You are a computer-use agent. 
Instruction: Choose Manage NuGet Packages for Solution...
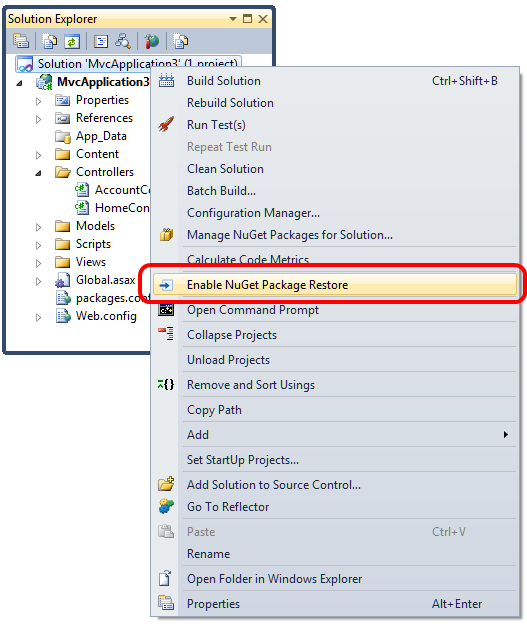click(x=335, y=235)
